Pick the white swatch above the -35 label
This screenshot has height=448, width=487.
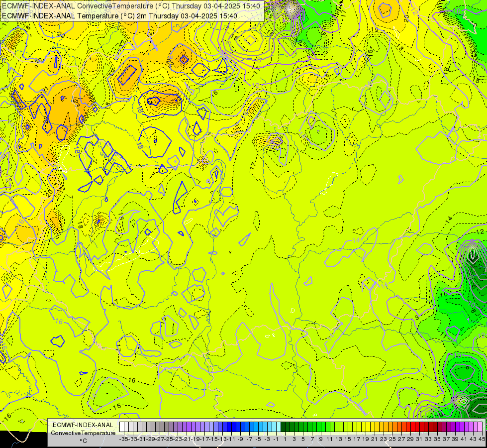(x=122, y=427)
